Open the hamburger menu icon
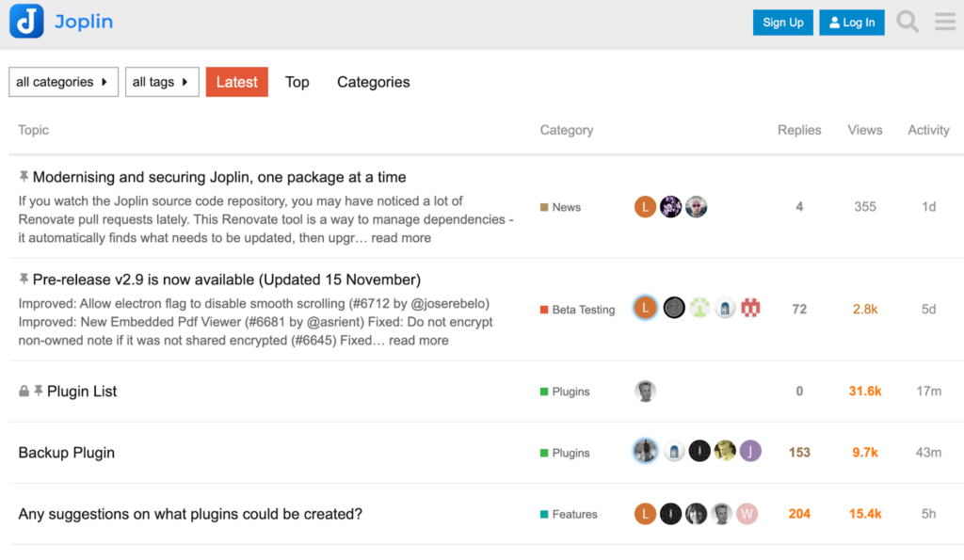Viewport: 964px width, 560px height. coord(945,22)
